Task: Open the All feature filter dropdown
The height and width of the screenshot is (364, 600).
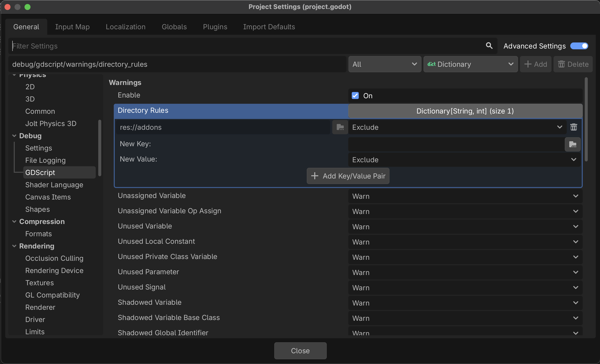Action: [x=385, y=64]
